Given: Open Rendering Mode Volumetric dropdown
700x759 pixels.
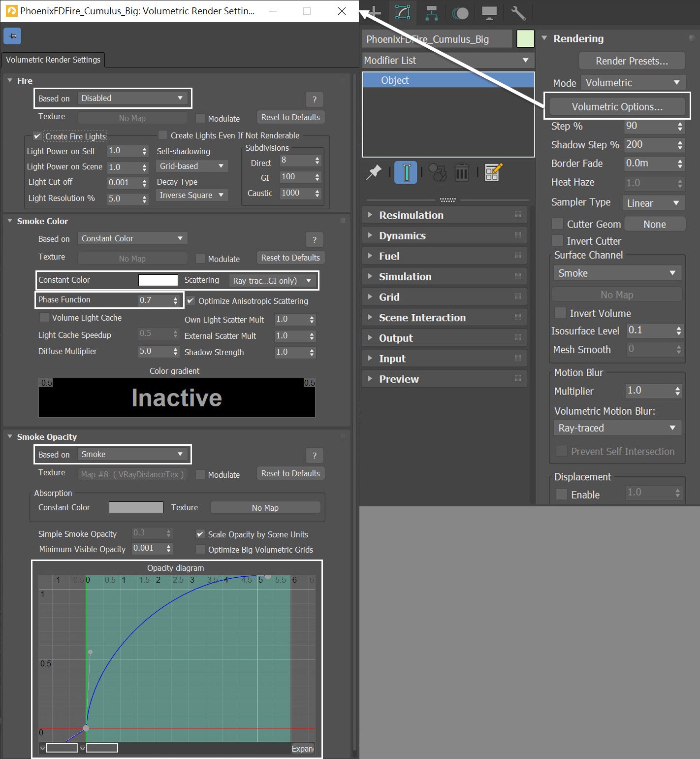Looking at the screenshot, I should (x=633, y=82).
